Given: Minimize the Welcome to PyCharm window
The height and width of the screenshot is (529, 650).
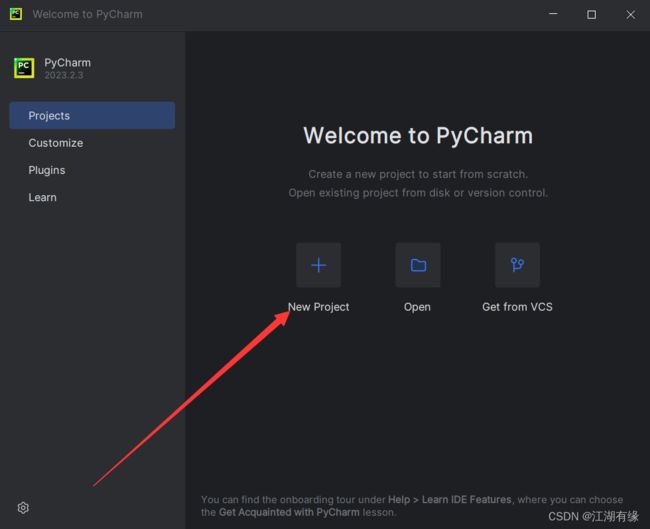Looking at the screenshot, I should (x=553, y=14).
